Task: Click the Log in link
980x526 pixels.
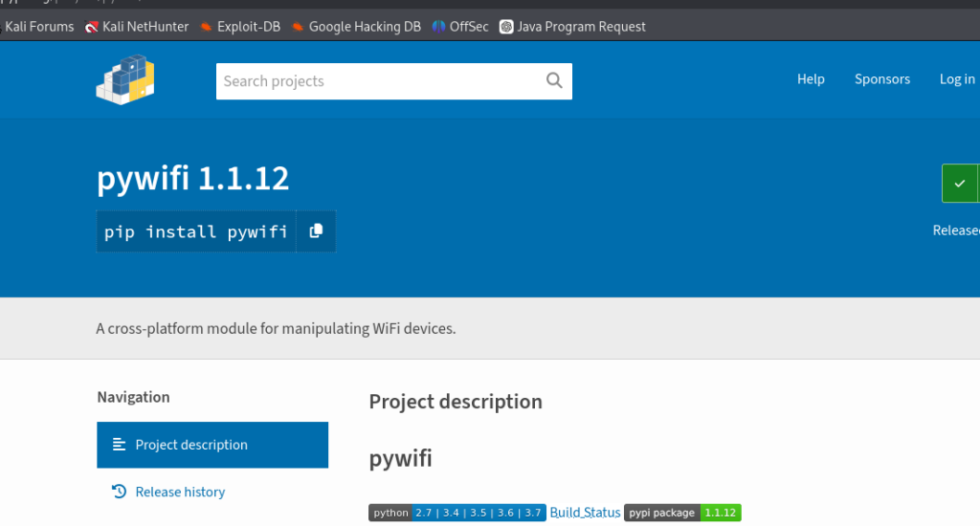Action: point(957,79)
